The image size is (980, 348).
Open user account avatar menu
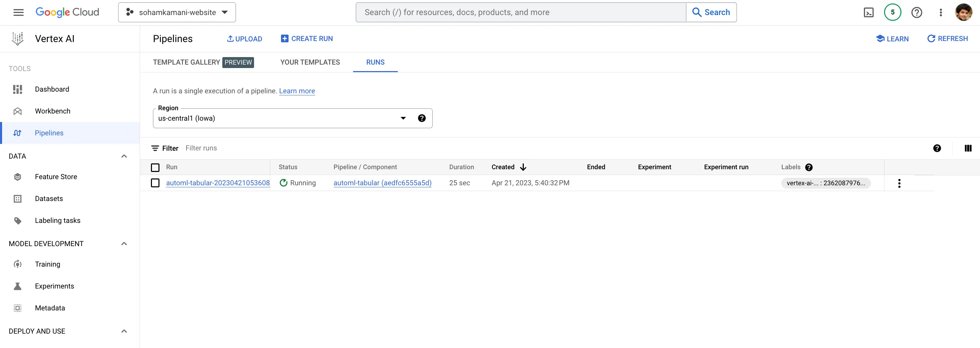pos(963,13)
